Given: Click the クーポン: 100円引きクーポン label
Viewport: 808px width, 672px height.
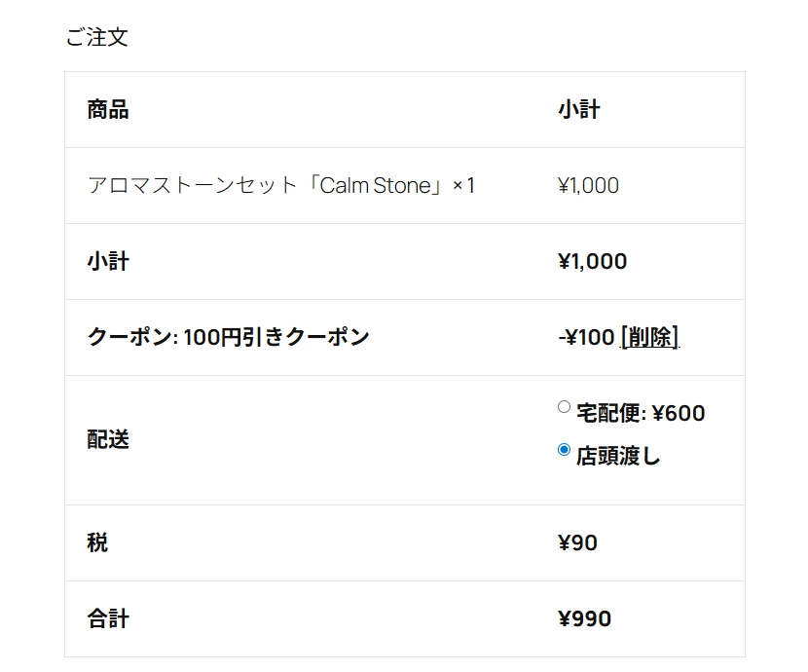Looking at the screenshot, I should pos(228,338).
